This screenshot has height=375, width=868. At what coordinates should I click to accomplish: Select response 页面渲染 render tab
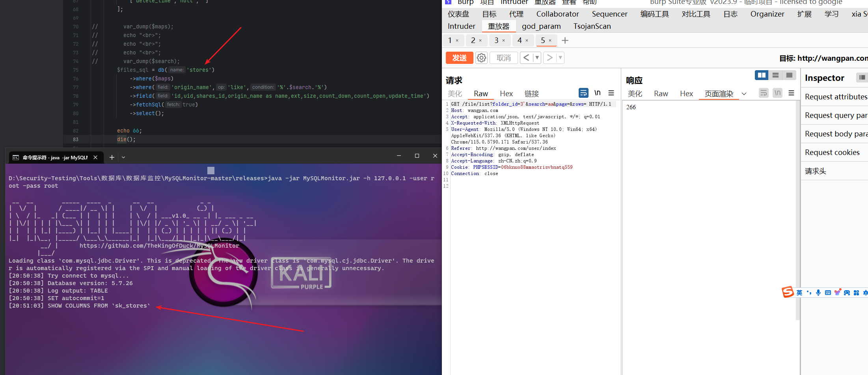pyautogui.click(x=719, y=94)
